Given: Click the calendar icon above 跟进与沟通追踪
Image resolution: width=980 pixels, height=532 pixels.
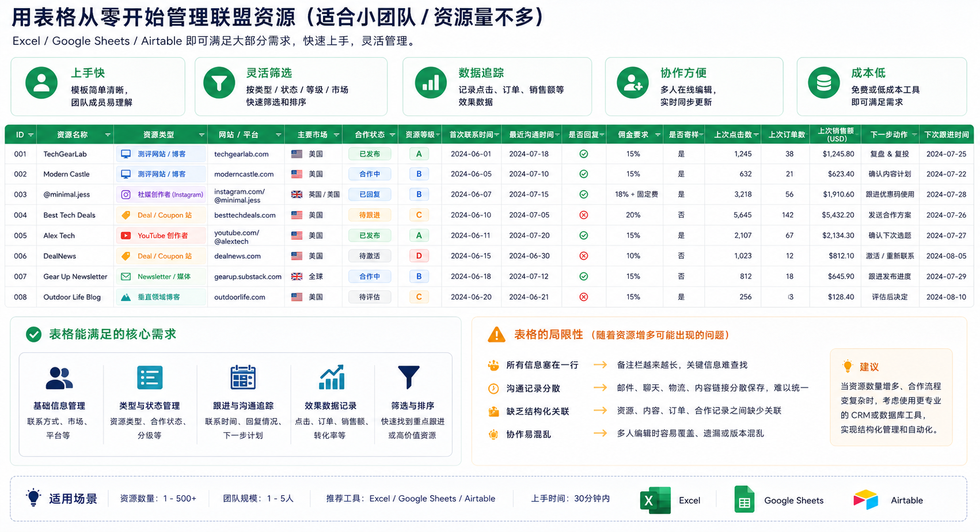Looking at the screenshot, I should click(243, 378).
